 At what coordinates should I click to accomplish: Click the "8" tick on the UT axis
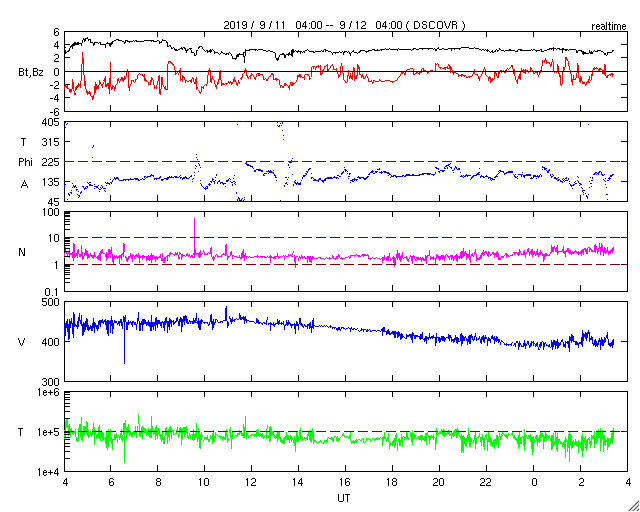coord(158,482)
